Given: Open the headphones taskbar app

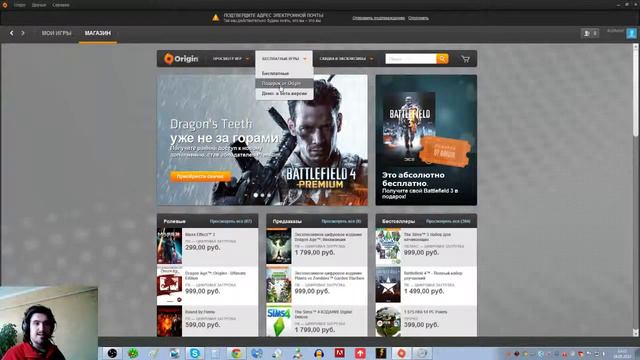Looking at the screenshot, I should 319,353.
